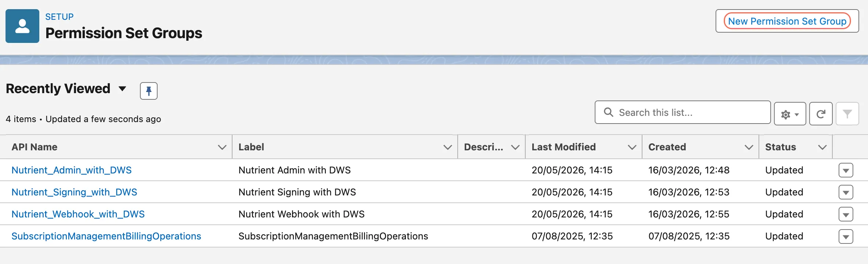Sort by the Created column header
The height and width of the screenshot is (264, 868).
point(667,147)
